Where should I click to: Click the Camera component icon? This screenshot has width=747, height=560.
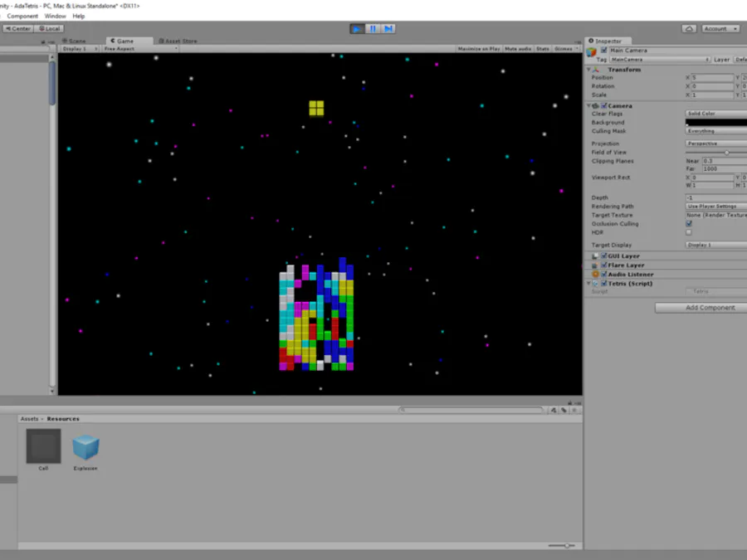[595, 105]
